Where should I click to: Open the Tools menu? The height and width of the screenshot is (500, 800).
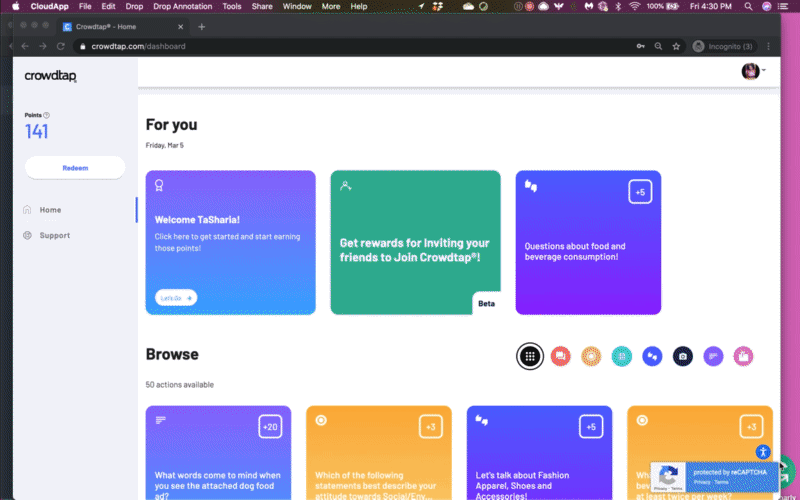(232, 6)
